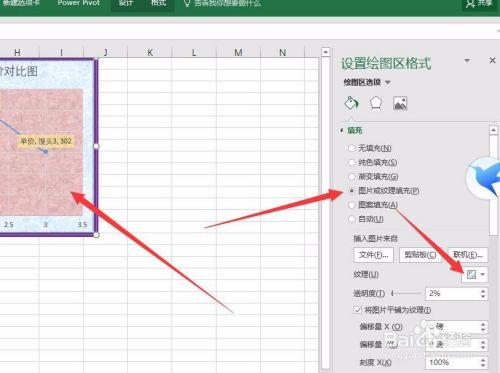Click the chart's right-middle resize handle
This screenshot has height=373, width=500.
(96, 146)
